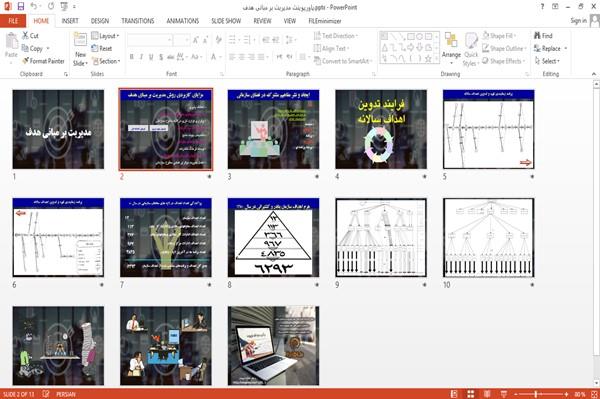Screen dimensions: 600x399
Task: Open the font name combo box
Action: click(150, 40)
